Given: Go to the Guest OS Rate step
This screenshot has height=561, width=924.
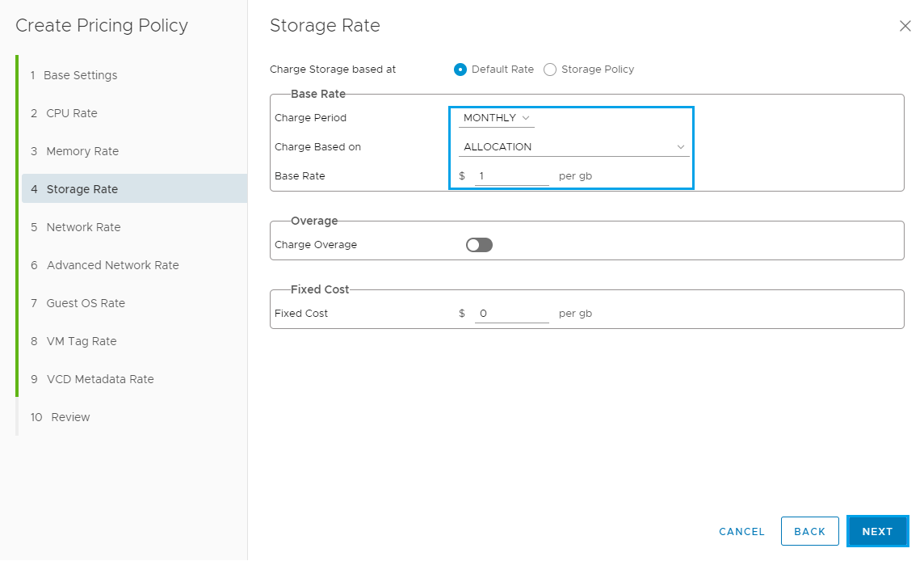Looking at the screenshot, I should [x=86, y=303].
